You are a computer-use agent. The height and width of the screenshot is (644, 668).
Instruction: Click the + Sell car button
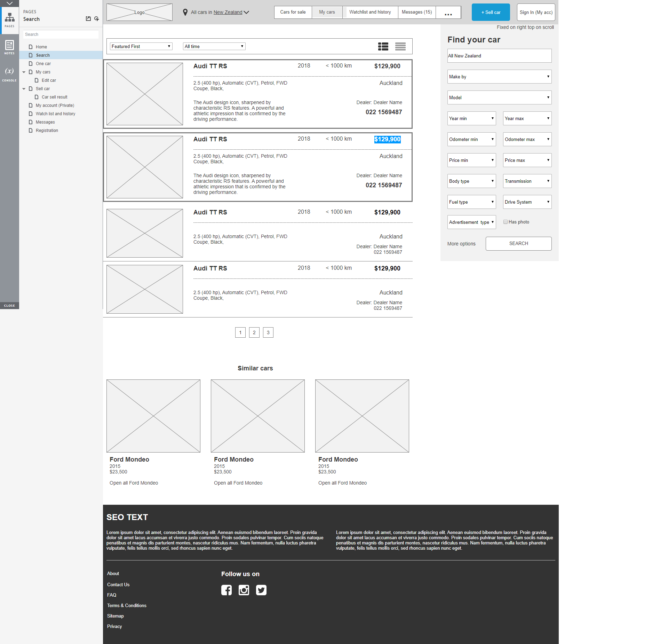click(x=491, y=12)
